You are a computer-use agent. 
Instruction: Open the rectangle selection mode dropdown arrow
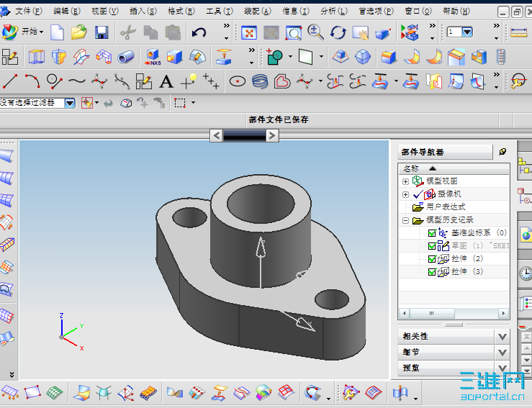(x=194, y=102)
